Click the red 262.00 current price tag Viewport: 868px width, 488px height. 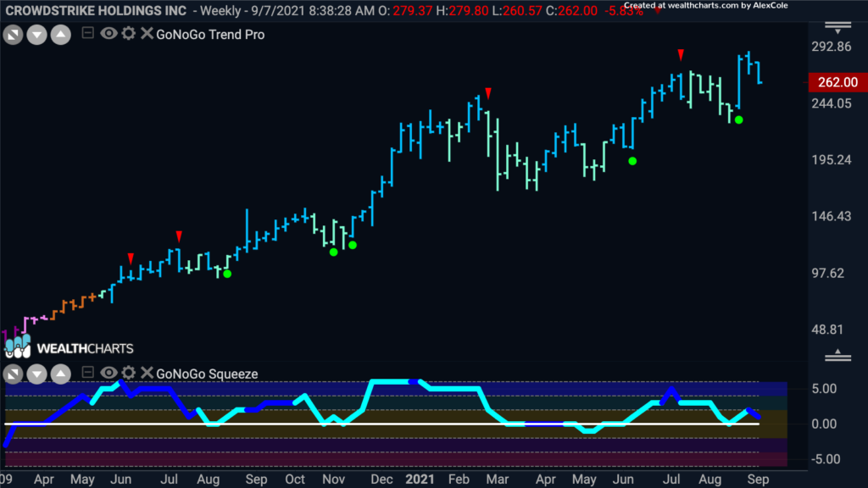[838, 82]
